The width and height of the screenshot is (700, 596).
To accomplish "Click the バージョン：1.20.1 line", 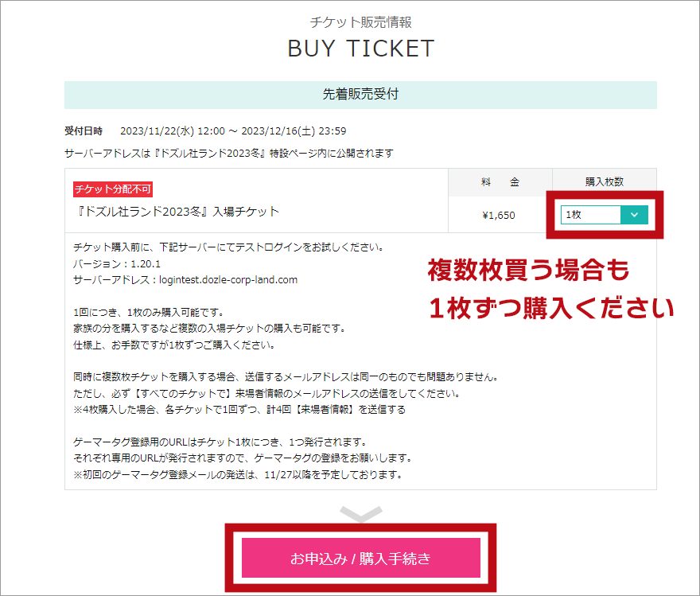I will tap(117, 264).
